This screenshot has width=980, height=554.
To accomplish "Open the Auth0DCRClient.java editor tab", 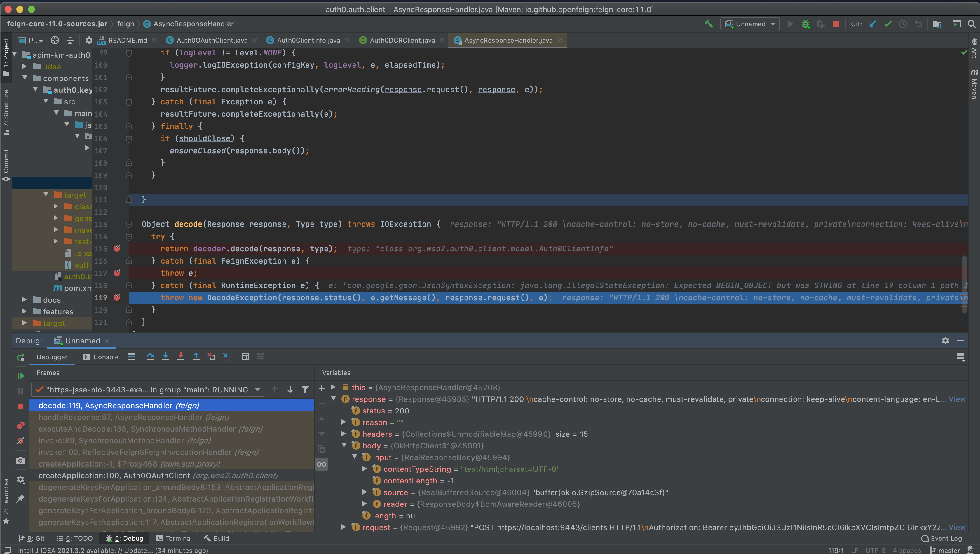I will pos(400,40).
